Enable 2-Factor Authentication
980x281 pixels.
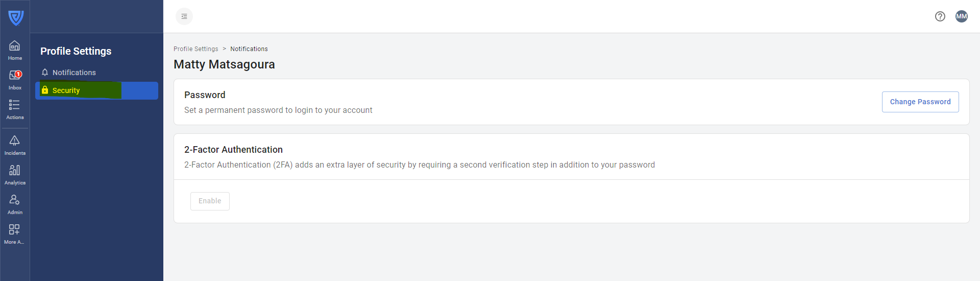coord(210,201)
